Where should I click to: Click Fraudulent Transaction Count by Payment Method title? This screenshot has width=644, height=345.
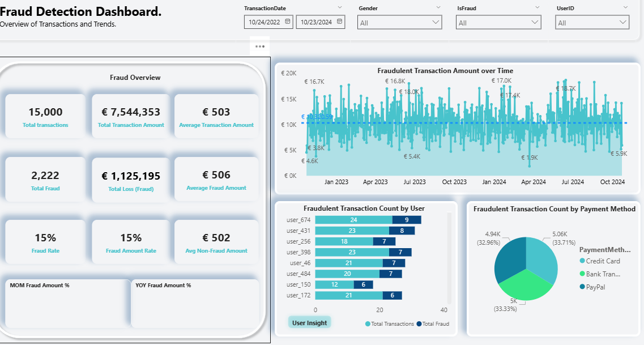555,208
